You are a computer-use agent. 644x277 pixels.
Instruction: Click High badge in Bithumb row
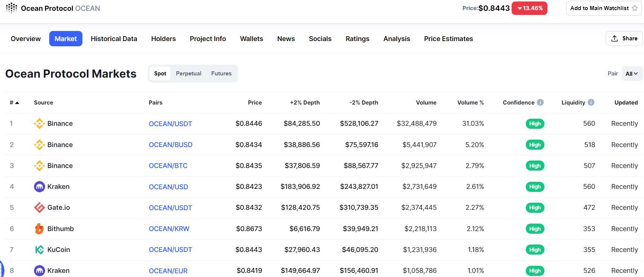pyautogui.click(x=535, y=229)
